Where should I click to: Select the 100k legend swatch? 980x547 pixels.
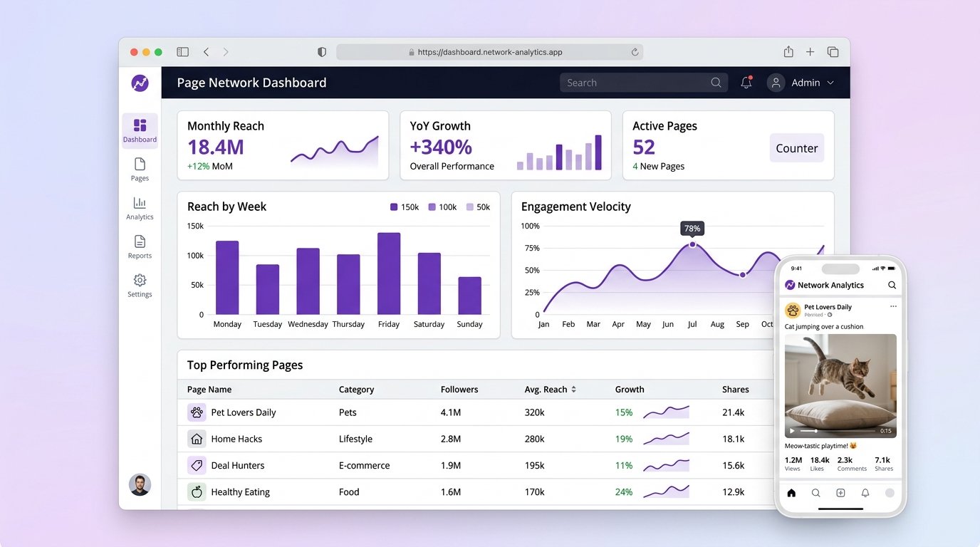(x=432, y=207)
